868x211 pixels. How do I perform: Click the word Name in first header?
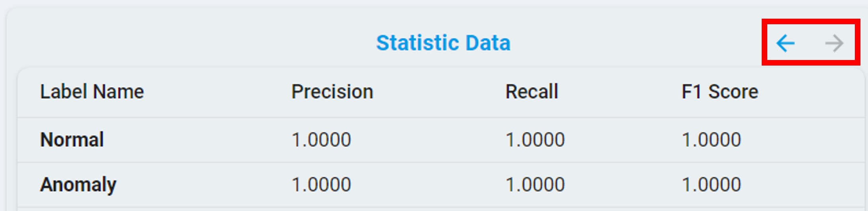[x=119, y=92]
